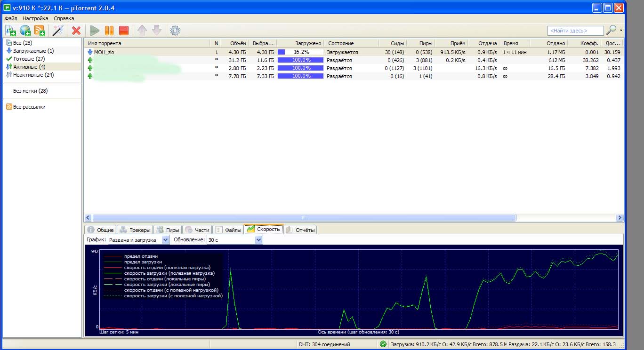Switch to the Пиры tab

click(x=168, y=230)
